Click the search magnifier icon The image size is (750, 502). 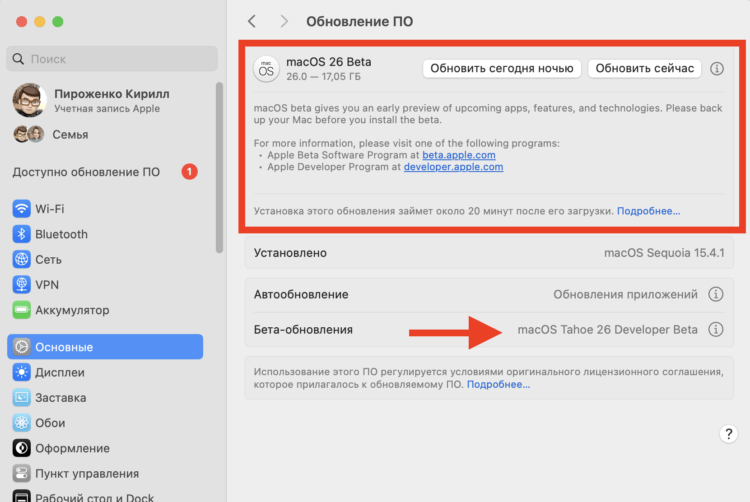tap(18, 59)
